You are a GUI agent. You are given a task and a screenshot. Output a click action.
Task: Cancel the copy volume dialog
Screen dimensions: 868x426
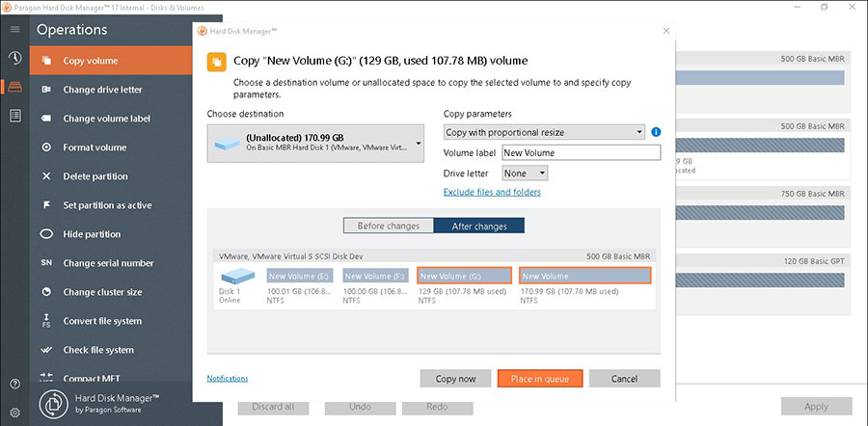[x=624, y=379]
